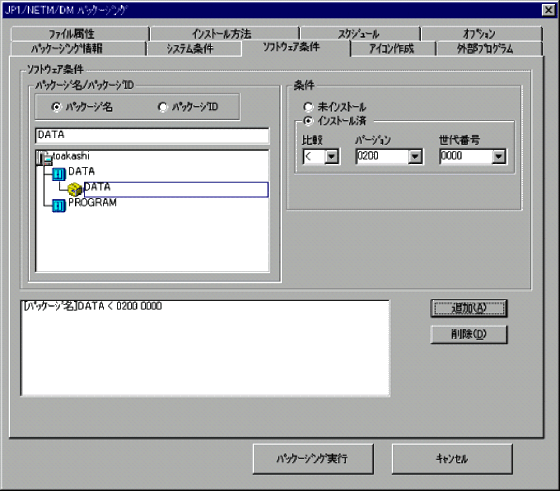
Task: Select the condition entry DATA < 0200 0000
Action: 93,306
